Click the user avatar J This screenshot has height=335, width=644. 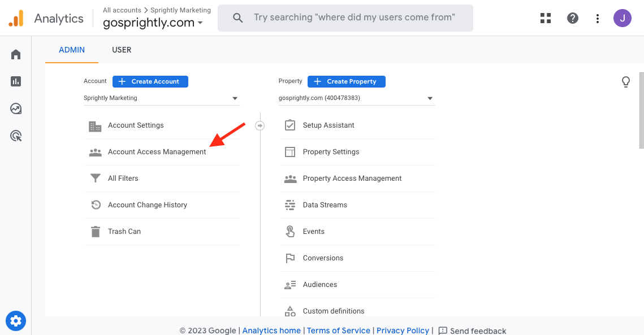623,18
